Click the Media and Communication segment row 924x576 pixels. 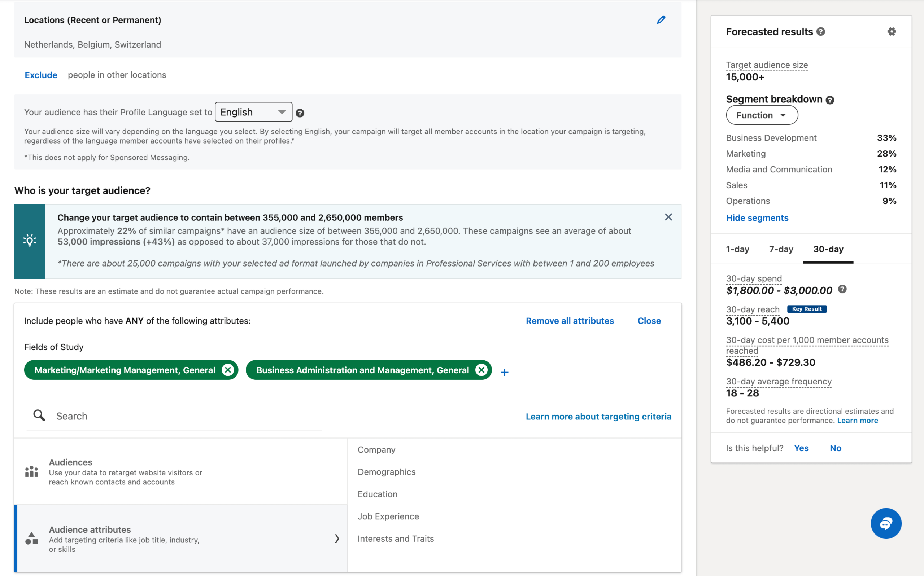[x=811, y=170]
